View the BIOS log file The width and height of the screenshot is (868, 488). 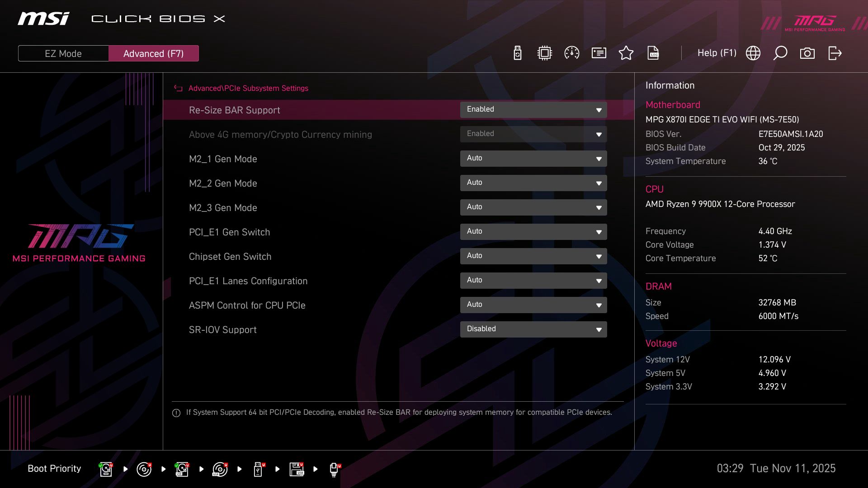point(653,53)
